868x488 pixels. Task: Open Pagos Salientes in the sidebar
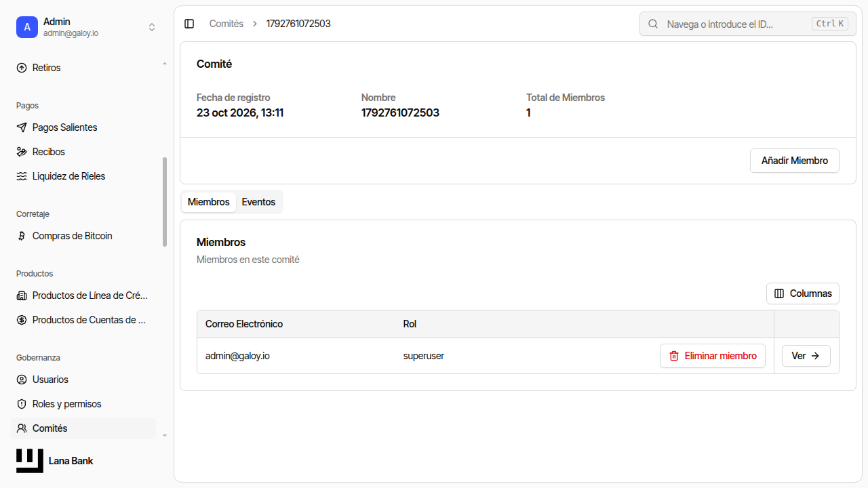pyautogui.click(x=83, y=127)
